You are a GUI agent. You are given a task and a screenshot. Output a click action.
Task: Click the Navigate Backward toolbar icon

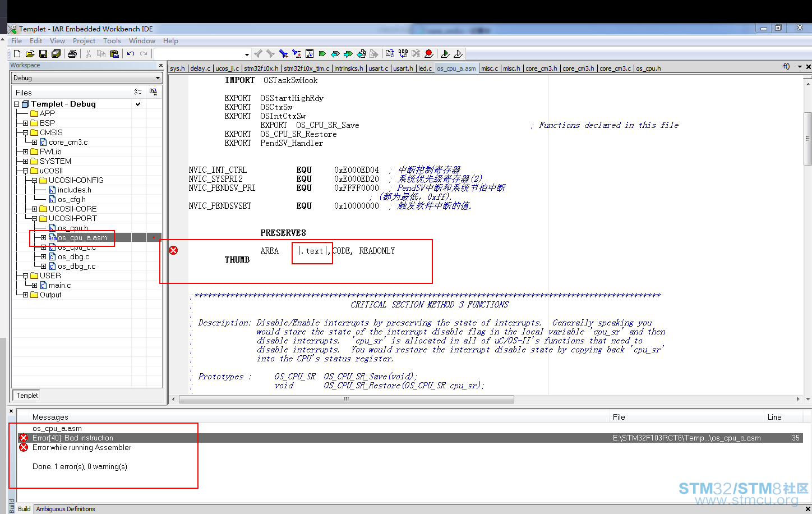(x=335, y=54)
